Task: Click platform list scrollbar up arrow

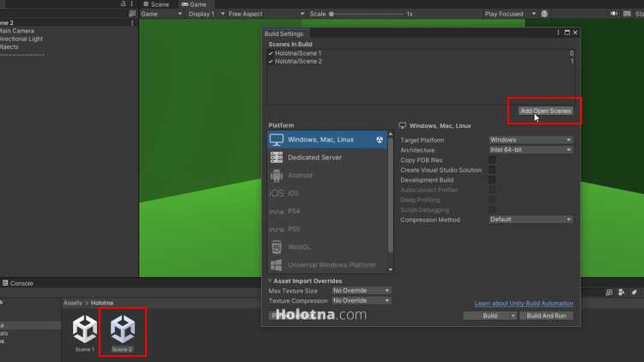Action: (x=390, y=134)
